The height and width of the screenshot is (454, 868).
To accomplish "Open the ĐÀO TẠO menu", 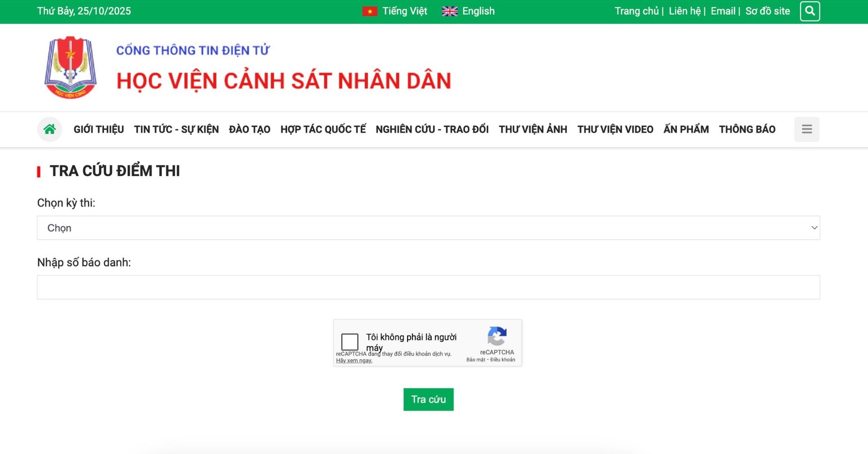I will (249, 129).
